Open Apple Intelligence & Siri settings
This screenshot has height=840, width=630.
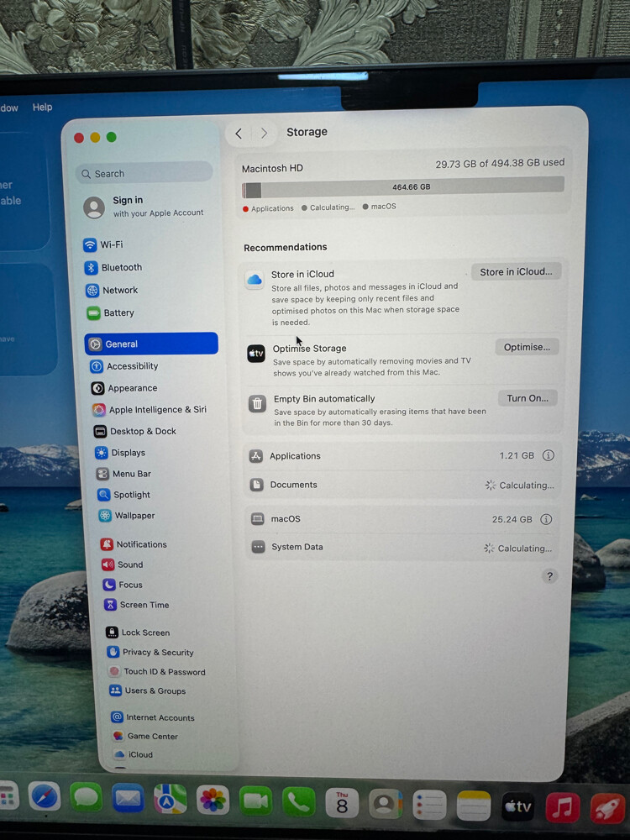tap(150, 409)
